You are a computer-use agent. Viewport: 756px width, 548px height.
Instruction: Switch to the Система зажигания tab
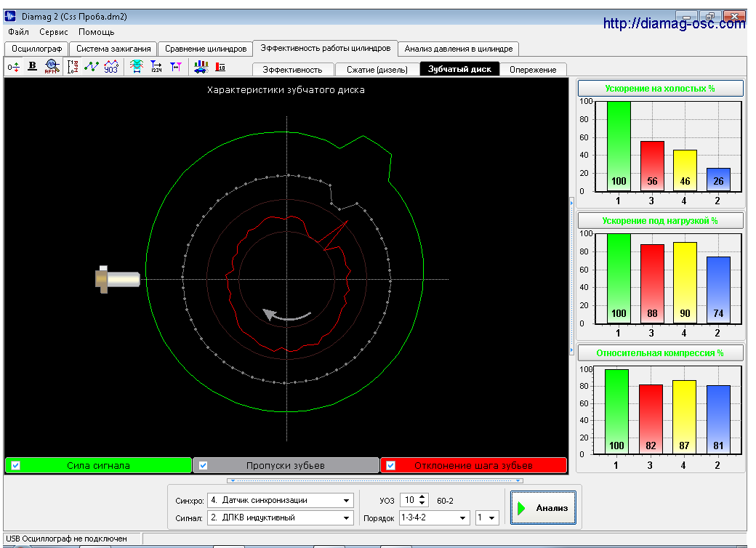coord(113,49)
